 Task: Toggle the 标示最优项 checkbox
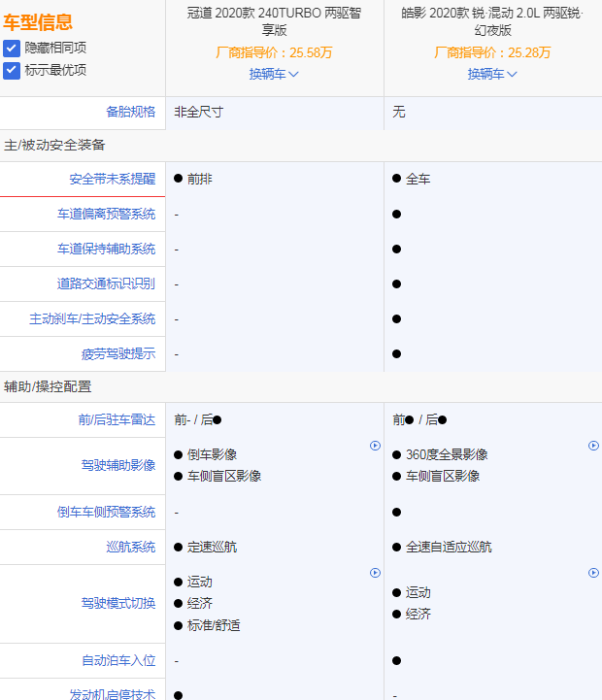(x=12, y=70)
